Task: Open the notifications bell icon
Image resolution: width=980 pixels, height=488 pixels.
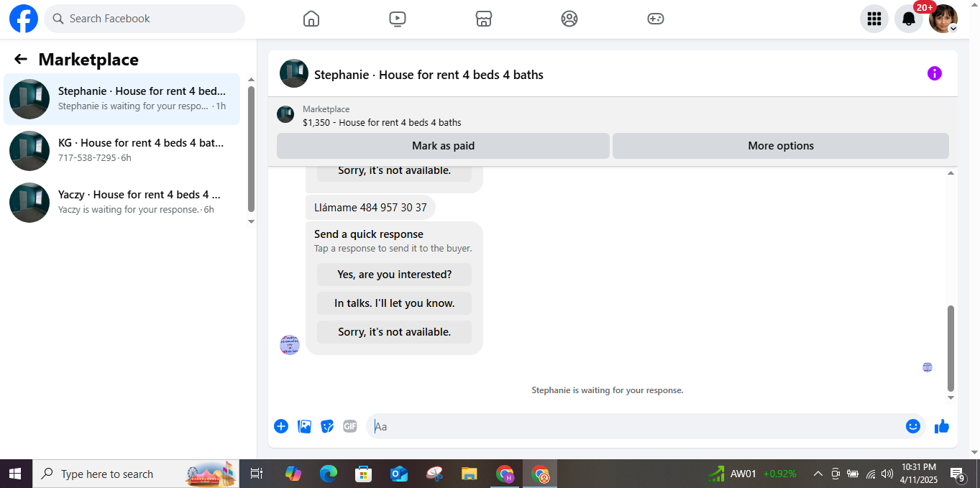Action: point(909,19)
